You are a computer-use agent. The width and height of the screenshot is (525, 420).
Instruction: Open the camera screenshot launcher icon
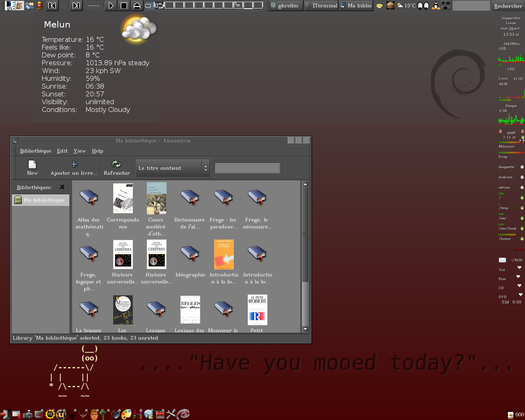click(x=27, y=414)
